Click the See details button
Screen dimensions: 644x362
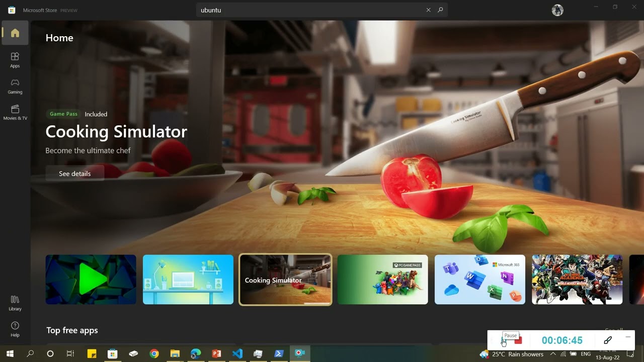point(75,173)
